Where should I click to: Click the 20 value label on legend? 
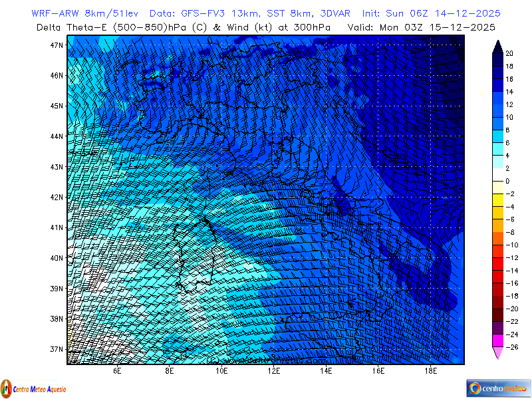point(509,54)
